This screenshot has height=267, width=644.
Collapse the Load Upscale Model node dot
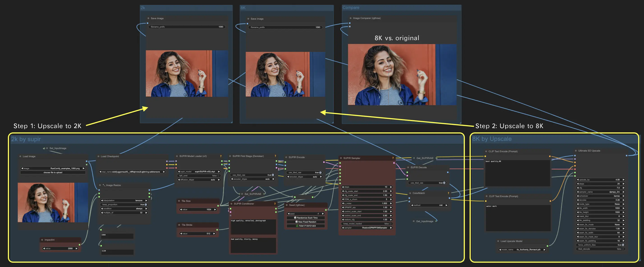click(498, 241)
